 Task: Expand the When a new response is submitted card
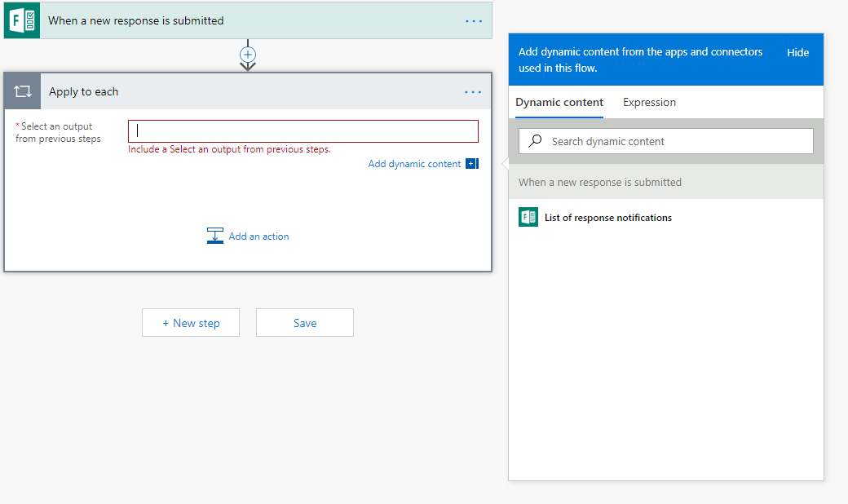tap(248, 20)
